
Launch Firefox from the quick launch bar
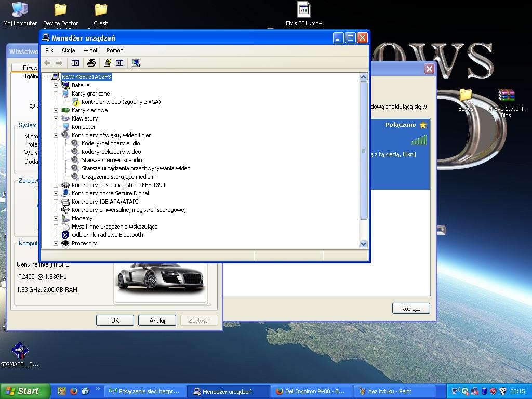coord(74,391)
